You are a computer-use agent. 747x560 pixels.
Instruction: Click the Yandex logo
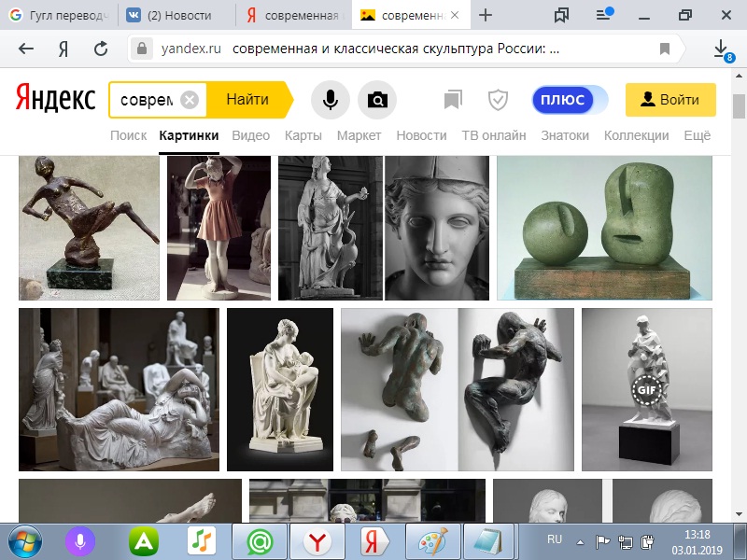tap(56, 98)
